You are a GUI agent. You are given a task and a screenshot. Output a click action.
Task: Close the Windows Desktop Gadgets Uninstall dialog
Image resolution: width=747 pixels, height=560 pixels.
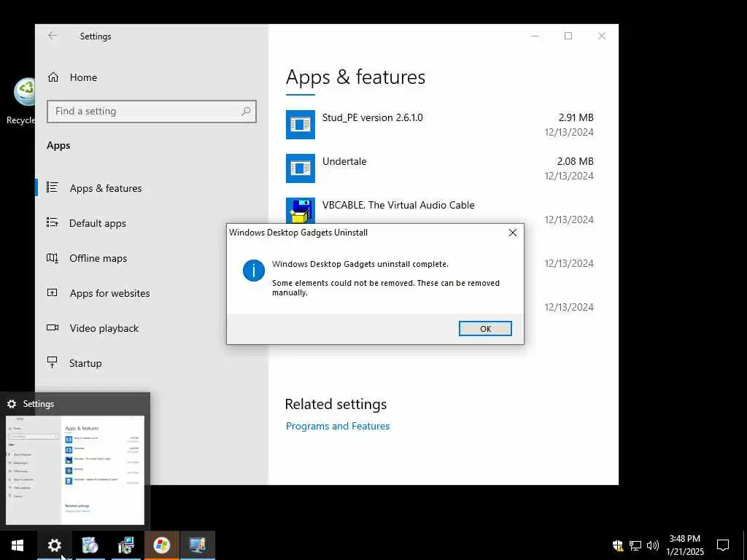pos(513,233)
